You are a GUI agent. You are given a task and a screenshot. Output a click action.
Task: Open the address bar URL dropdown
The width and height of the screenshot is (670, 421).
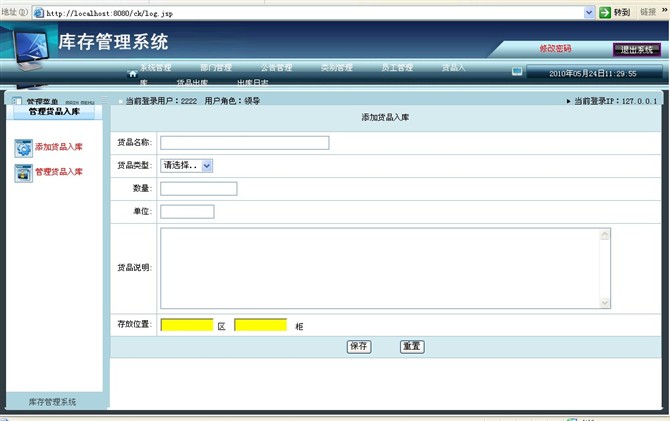click(x=589, y=12)
